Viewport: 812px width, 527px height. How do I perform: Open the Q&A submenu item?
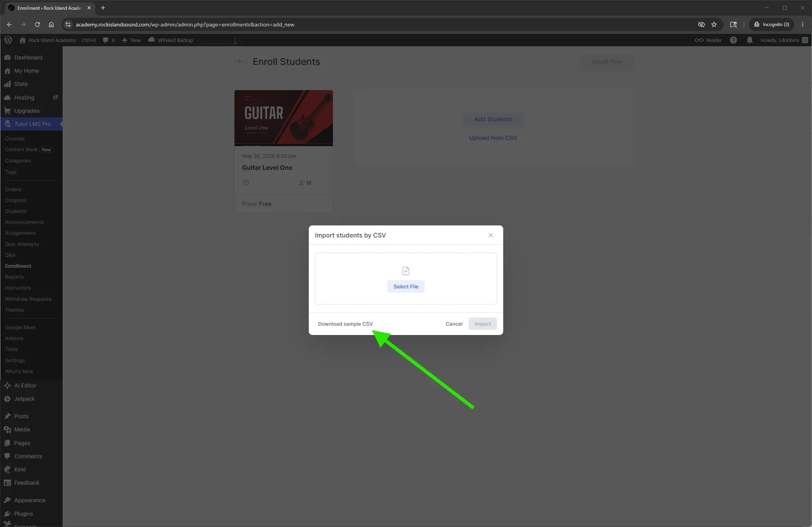pyautogui.click(x=10, y=255)
